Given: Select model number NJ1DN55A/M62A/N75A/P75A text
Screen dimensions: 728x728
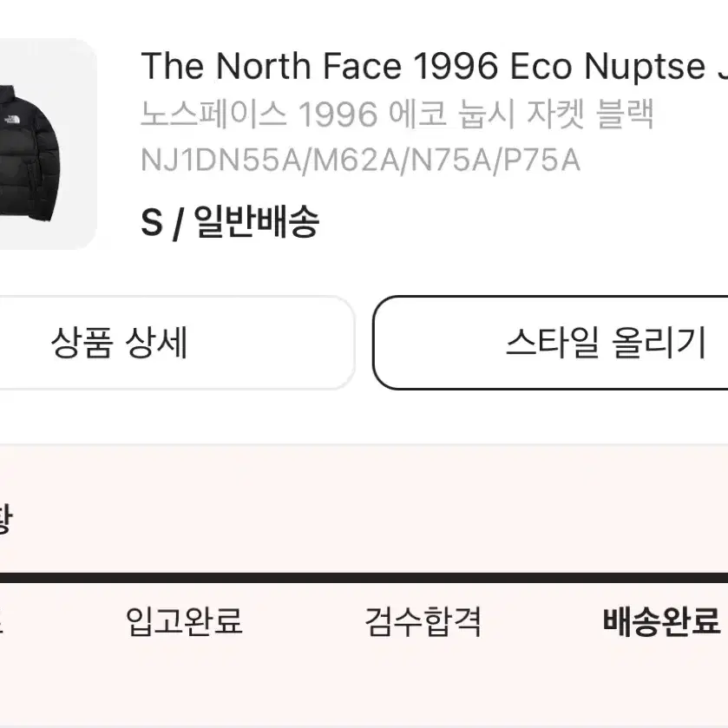Looking at the screenshot, I should pos(360,161).
